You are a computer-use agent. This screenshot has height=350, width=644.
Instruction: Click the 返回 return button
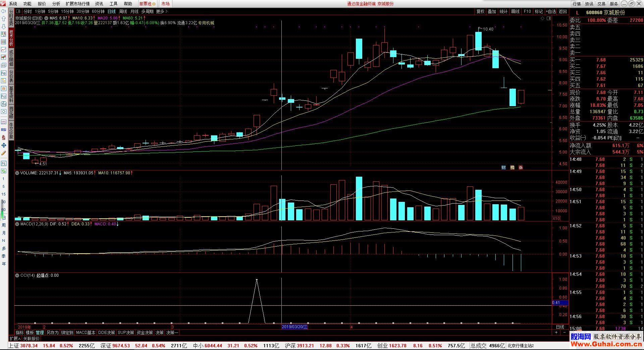[x=562, y=11]
